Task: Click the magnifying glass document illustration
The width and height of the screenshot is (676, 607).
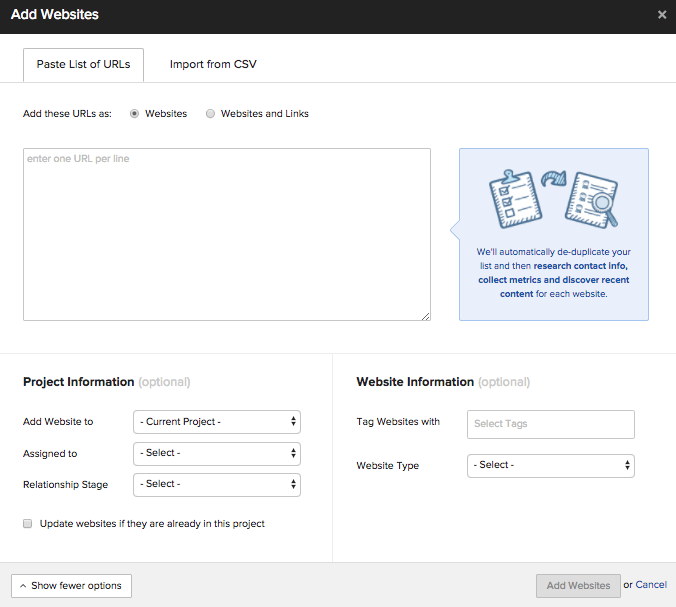Action: 591,202
